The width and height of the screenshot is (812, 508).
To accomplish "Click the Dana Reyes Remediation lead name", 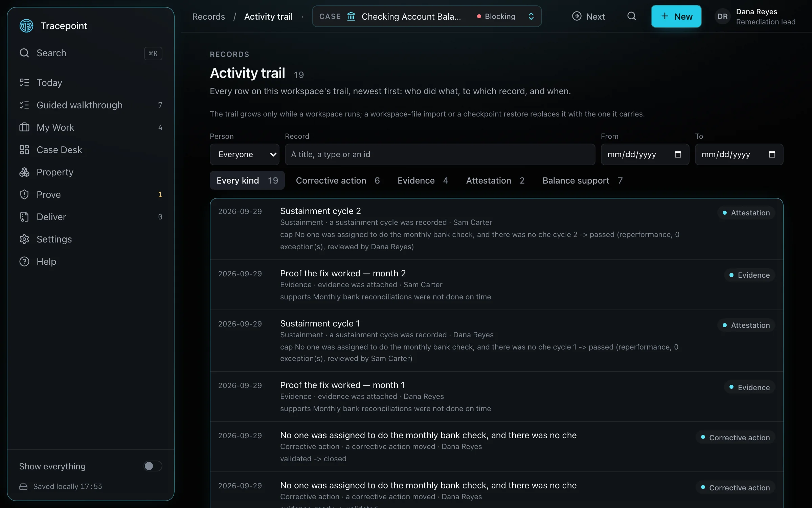I will click(766, 17).
